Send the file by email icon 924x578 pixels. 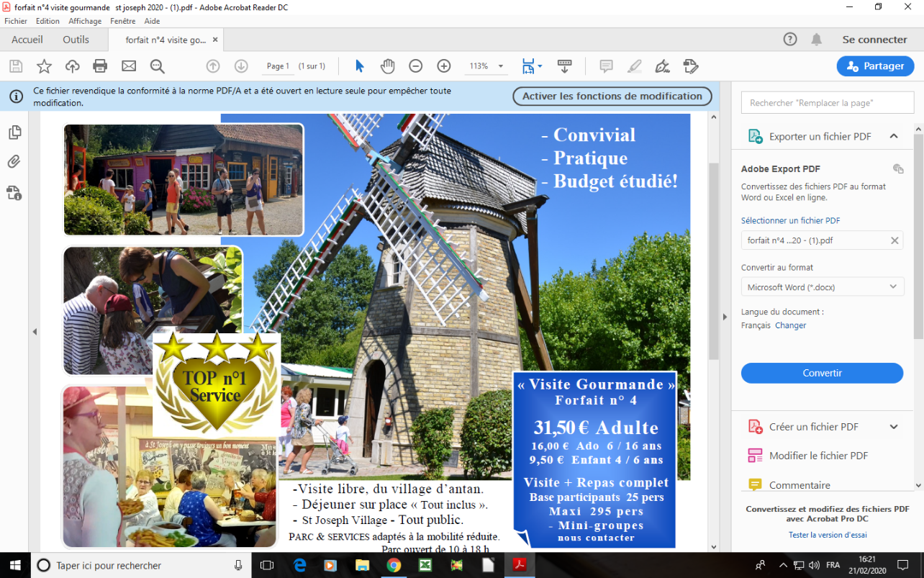coord(129,66)
